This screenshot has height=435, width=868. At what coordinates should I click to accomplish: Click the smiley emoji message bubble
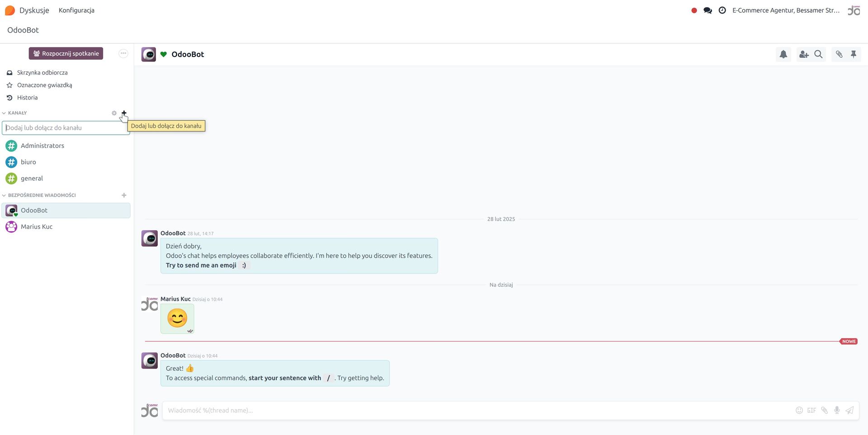pyautogui.click(x=177, y=318)
